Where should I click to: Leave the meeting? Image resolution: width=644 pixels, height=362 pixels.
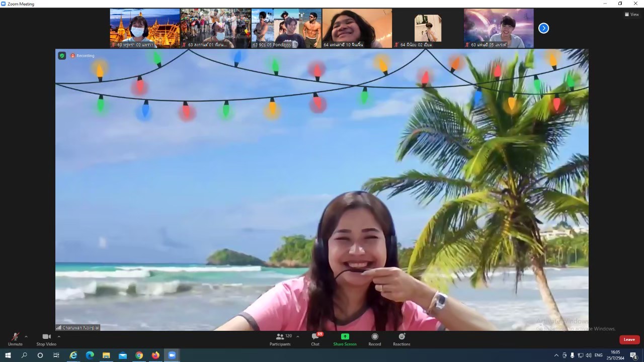coord(629,339)
